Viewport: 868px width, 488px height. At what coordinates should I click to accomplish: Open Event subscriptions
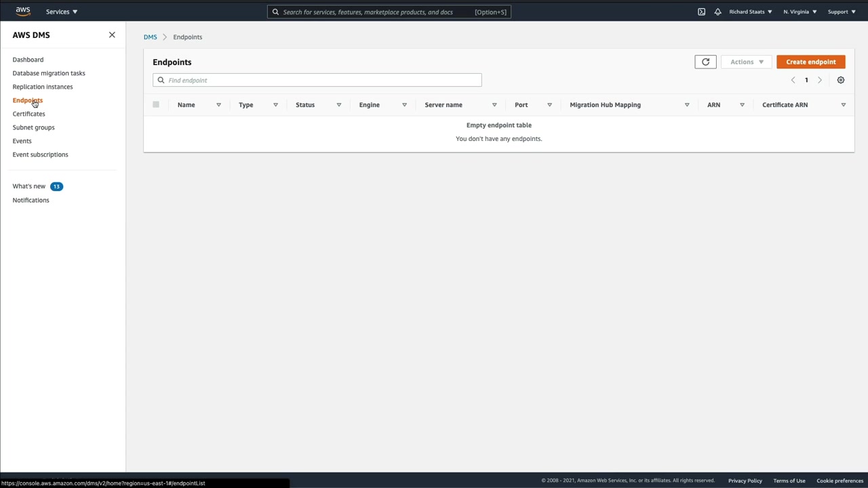click(40, 155)
